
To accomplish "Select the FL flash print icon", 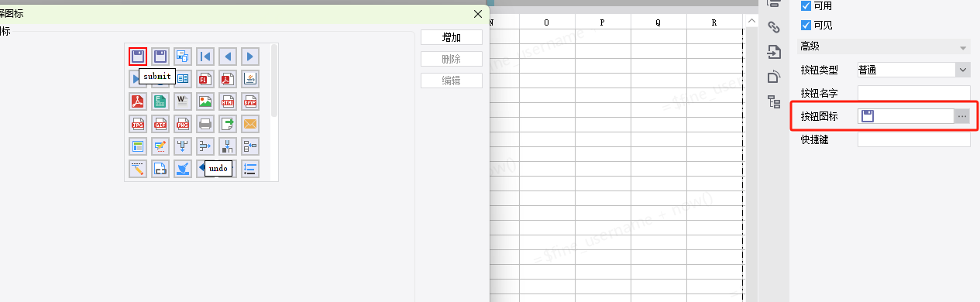I will click(205, 78).
